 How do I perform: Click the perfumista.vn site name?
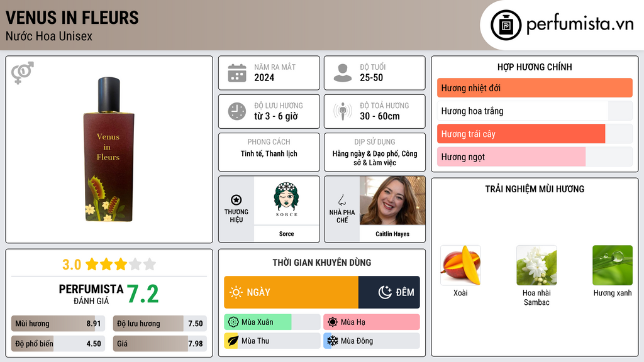(x=580, y=25)
